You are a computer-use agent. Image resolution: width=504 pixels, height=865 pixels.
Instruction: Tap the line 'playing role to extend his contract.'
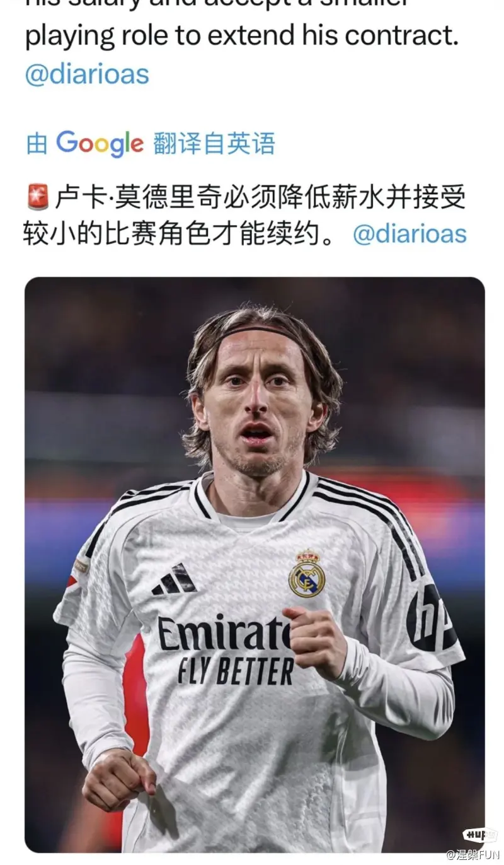tap(242, 37)
